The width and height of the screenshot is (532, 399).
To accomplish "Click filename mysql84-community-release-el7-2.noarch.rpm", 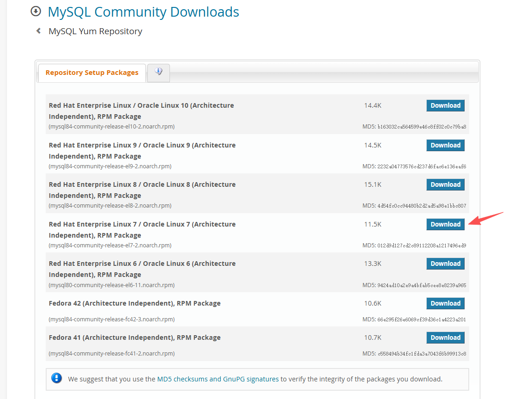I will click(x=110, y=246).
